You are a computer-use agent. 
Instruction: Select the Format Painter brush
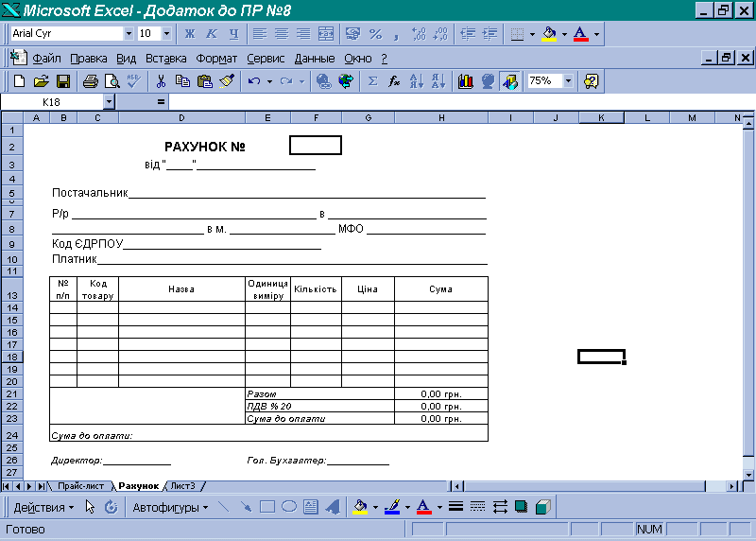(227, 81)
